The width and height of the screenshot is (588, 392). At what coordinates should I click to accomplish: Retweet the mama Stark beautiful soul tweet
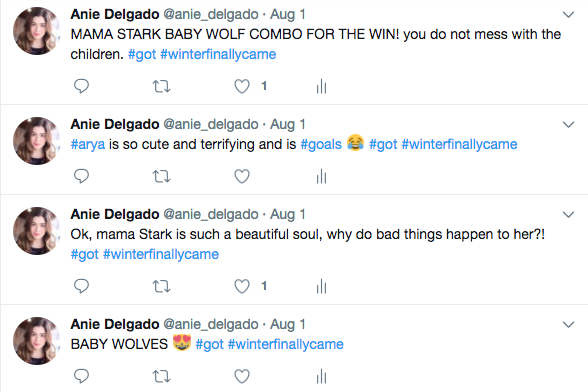[x=162, y=287]
